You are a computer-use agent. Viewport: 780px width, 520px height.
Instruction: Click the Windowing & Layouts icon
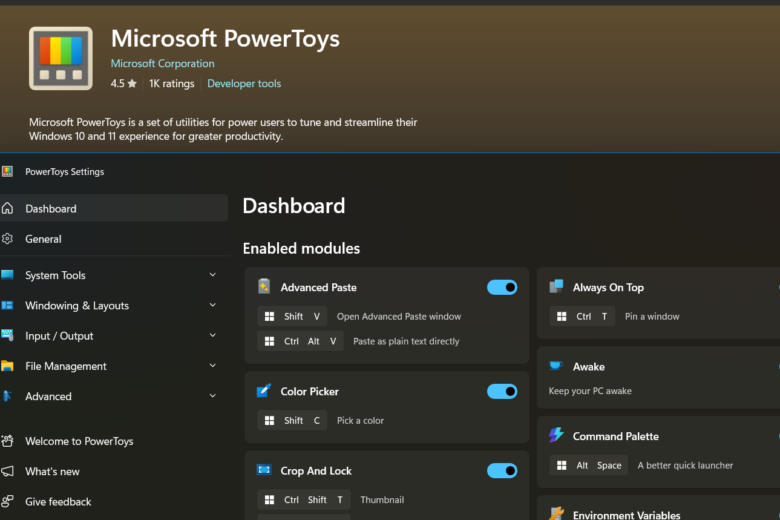coord(7,305)
